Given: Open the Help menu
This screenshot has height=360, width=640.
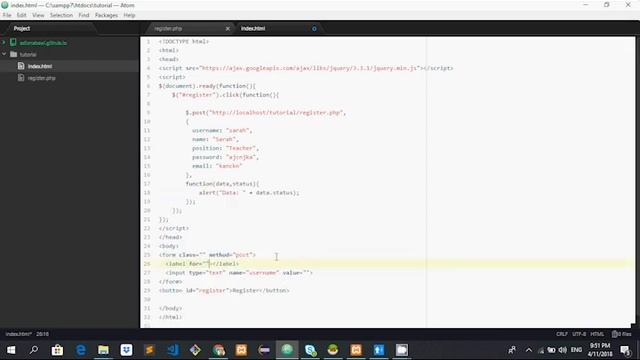Looking at the screenshot, I should 129,15.
